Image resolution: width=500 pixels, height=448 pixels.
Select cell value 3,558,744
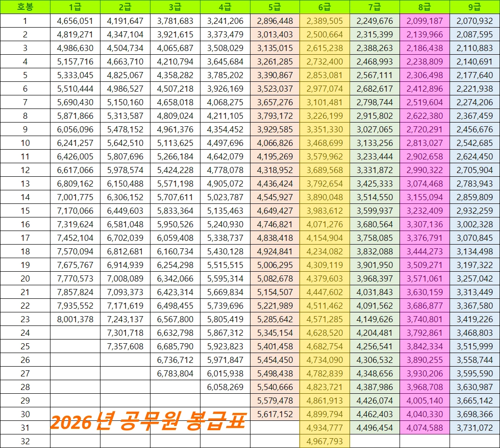(x=475, y=360)
